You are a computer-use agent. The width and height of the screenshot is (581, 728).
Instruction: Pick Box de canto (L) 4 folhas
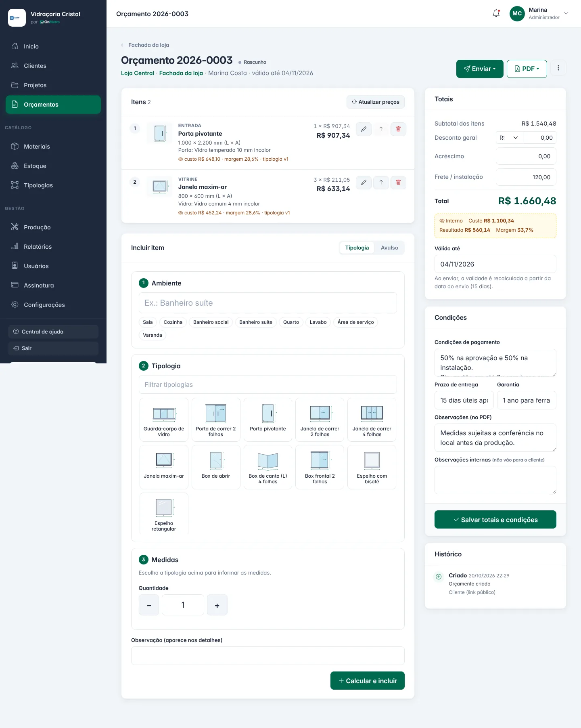click(x=268, y=467)
